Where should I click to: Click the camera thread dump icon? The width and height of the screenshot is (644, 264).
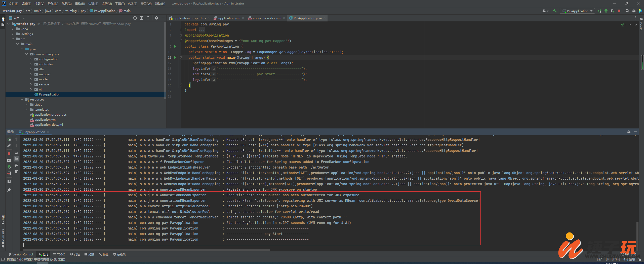pyautogui.click(x=9, y=160)
